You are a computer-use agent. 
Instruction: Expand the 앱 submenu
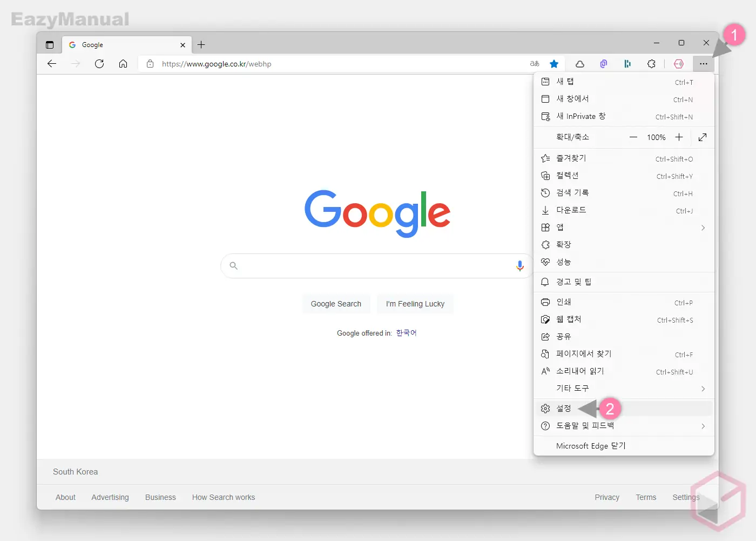[624, 228]
